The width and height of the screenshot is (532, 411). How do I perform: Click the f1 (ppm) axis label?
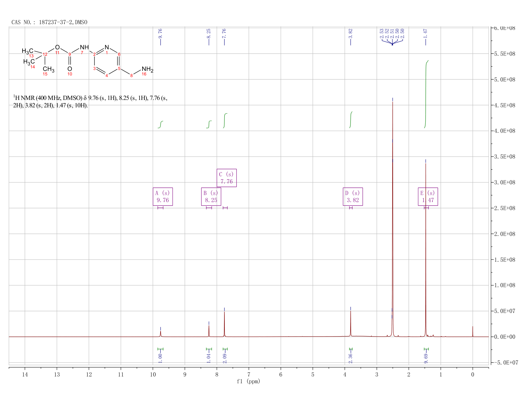coord(248,381)
